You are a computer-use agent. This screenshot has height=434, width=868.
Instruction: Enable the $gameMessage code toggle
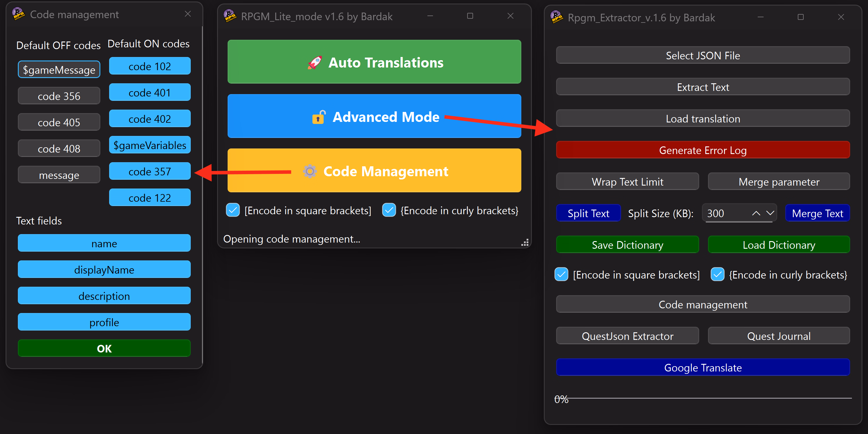(x=59, y=70)
